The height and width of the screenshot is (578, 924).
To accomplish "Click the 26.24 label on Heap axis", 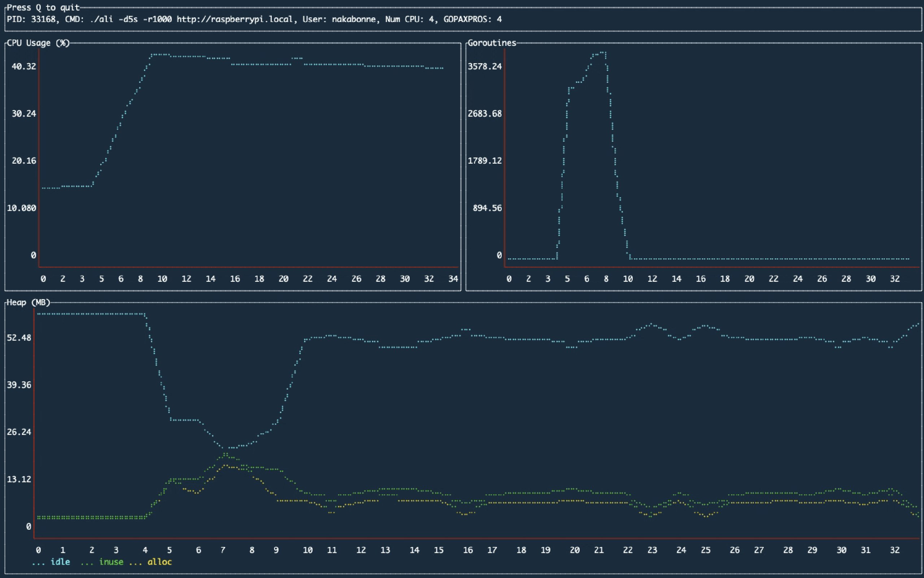I will [19, 432].
